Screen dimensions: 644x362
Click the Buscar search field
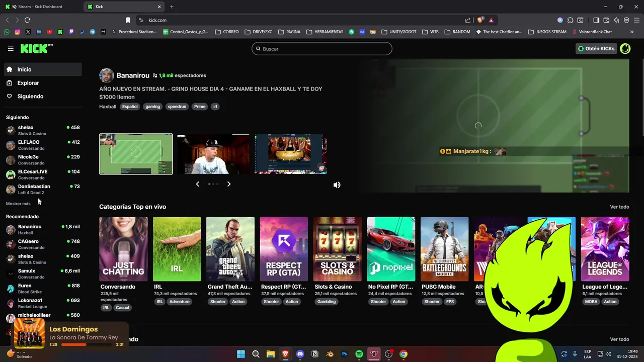(322, 49)
